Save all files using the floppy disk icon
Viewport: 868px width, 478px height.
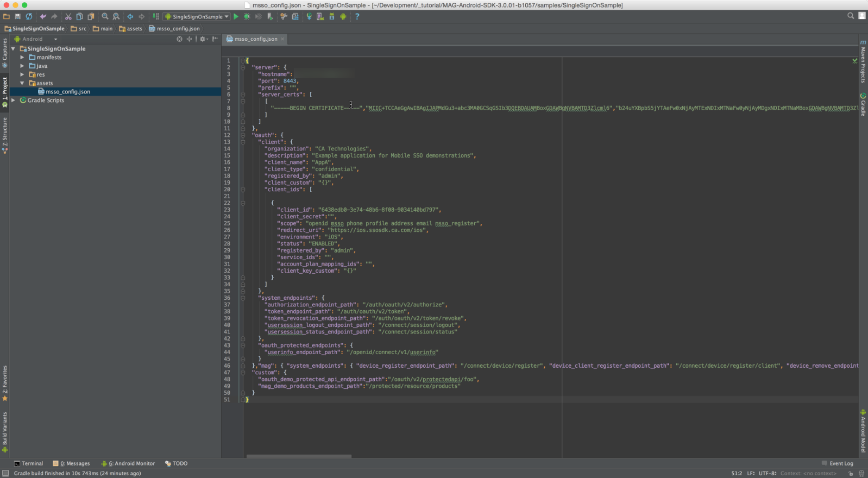coord(17,16)
